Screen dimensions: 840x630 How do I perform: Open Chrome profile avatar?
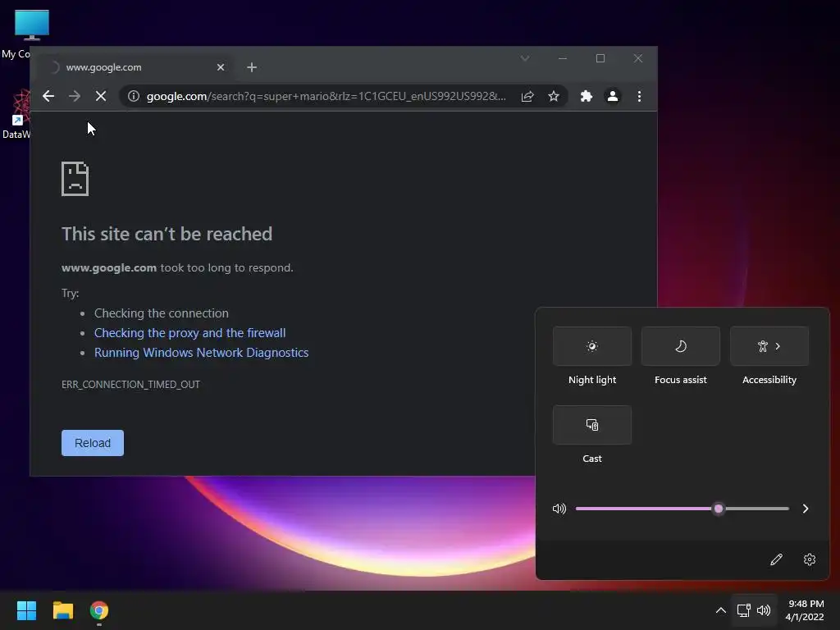(612, 97)
